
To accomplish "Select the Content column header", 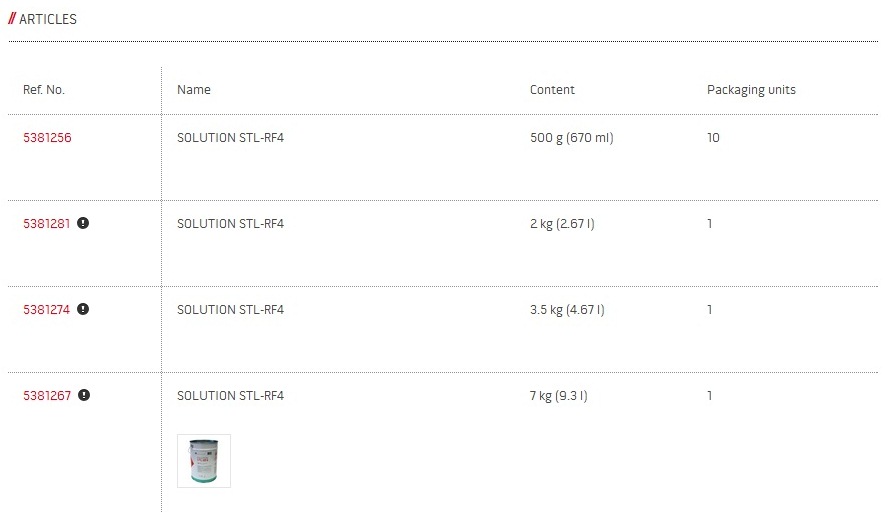I will pos(552,90).
